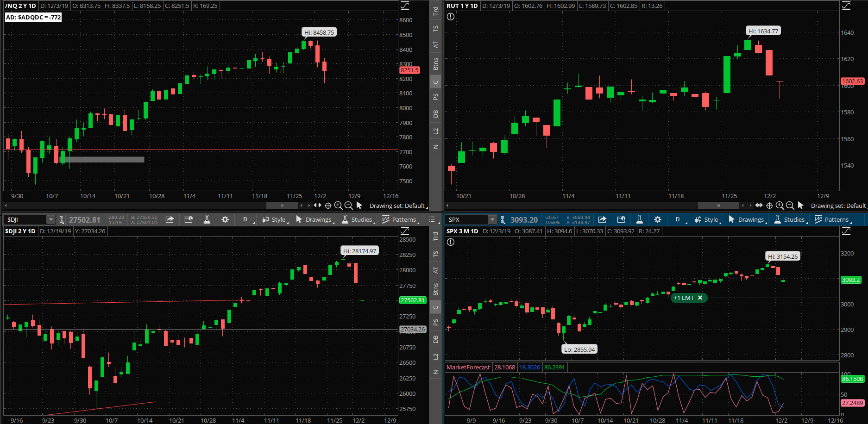Click the alert icon on RUT chart
868x424 pixels.
pyautogui.click(x=451, y=17)
